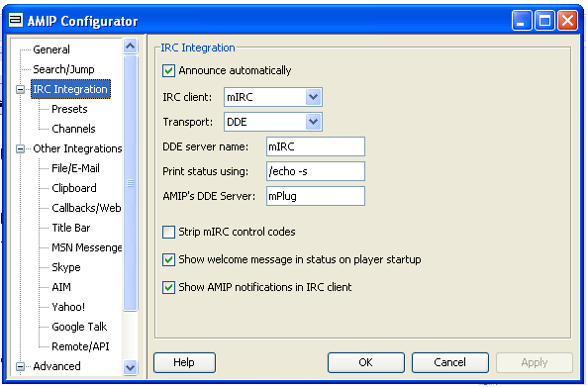This screenshot has height=387, width=588.
Task: Click the tree panel scrollbar thumb
Action: (130, 183)
